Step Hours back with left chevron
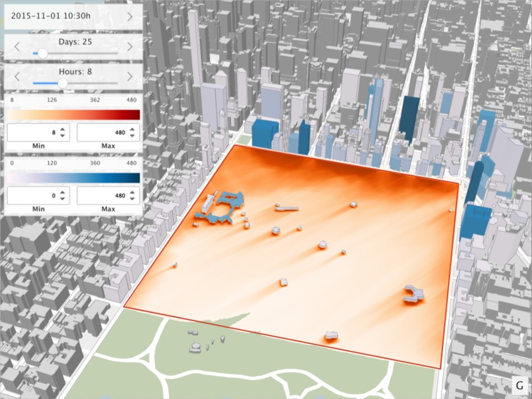Image resolution: width=532 pixels, height=399 pixels. pyautogui.click(x=17, y=76)
